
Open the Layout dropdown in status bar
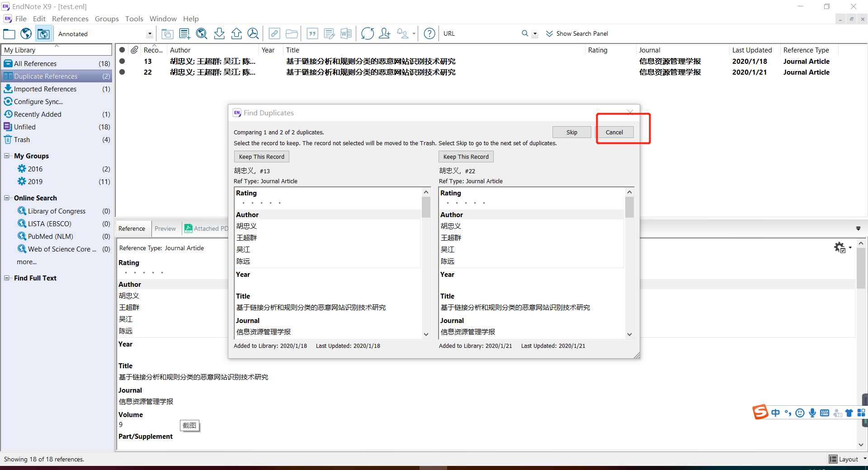click(848, 459)
